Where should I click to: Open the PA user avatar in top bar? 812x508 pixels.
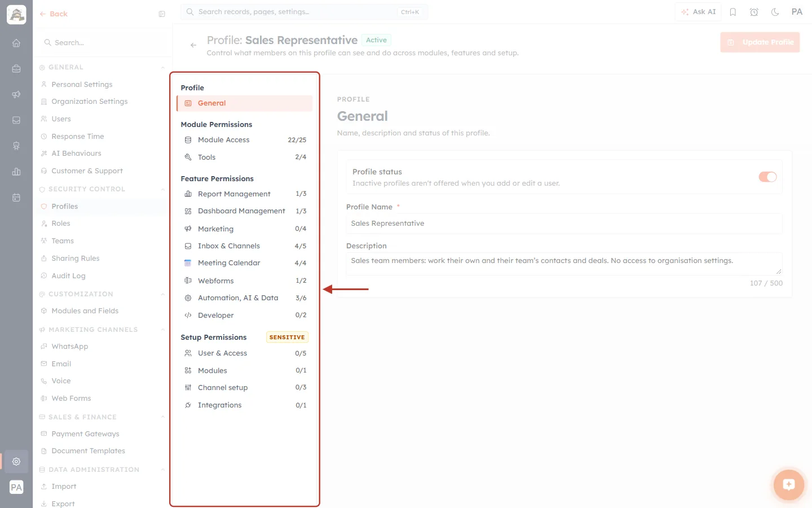point(797,12)
